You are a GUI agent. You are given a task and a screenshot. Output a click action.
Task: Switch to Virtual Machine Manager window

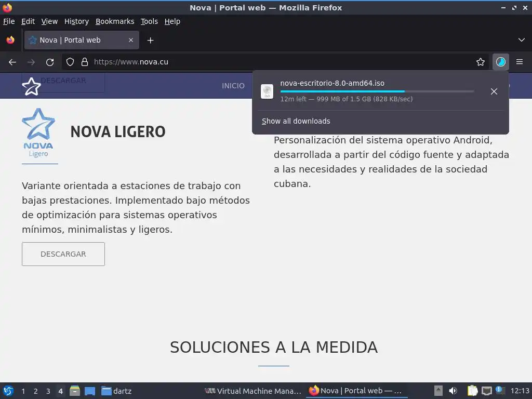(253, 391)
